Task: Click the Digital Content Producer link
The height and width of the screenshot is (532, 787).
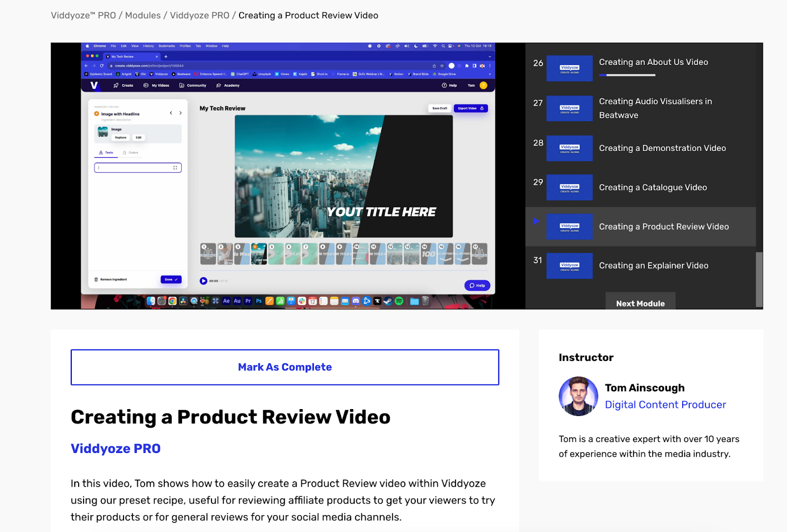Action: pos(666,405)
